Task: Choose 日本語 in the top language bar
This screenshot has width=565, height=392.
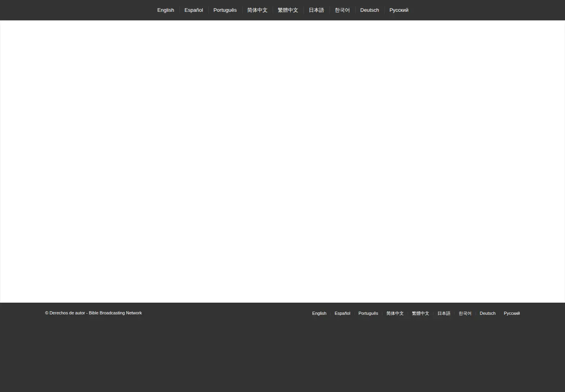Action: click(317, 10)
